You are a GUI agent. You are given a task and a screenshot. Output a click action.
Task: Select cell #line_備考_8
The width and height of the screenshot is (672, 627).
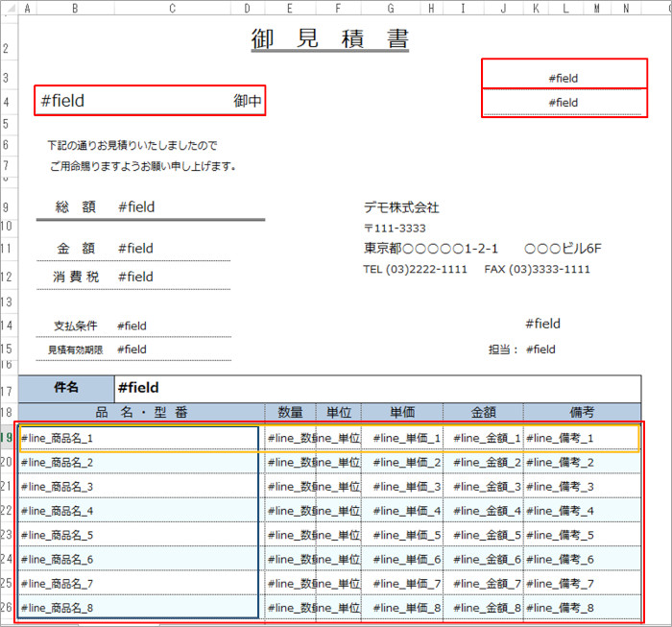tap(582, 608)
